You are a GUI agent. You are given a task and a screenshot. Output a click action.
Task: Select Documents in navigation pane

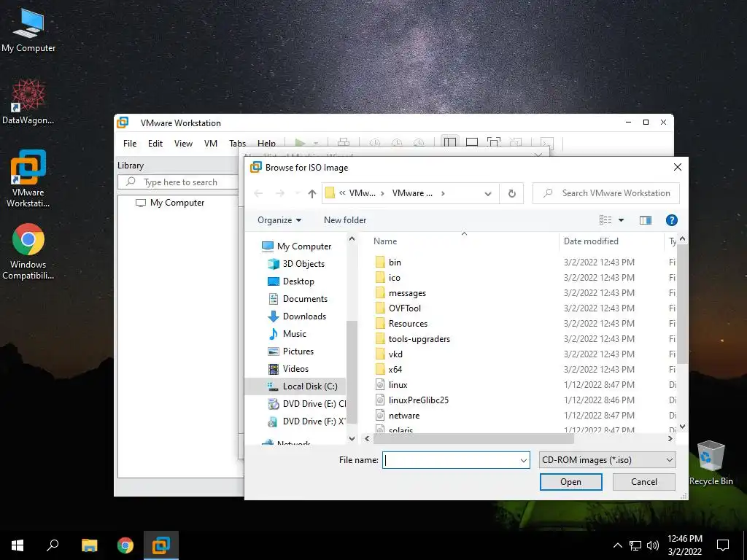(298, 299)
